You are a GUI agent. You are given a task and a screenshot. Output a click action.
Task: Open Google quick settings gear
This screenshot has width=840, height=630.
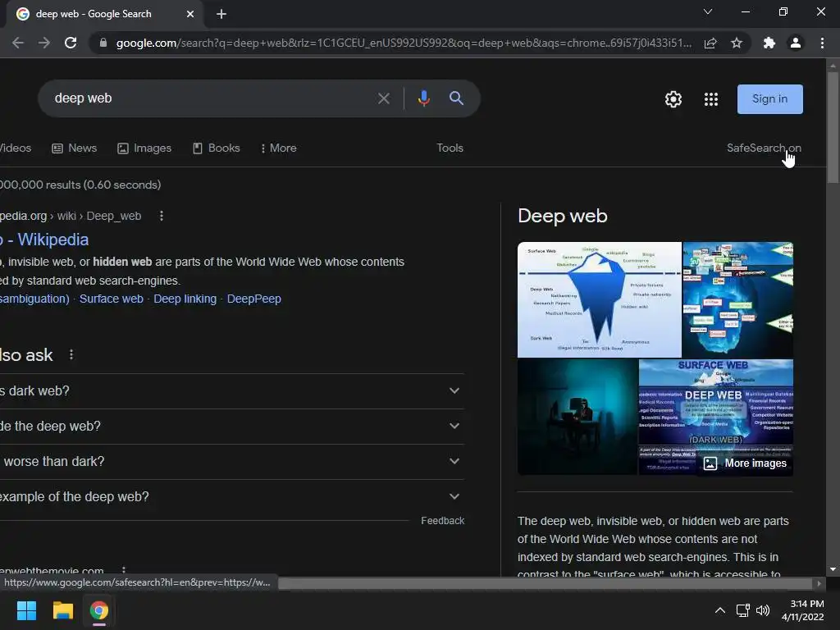(673, 99)
